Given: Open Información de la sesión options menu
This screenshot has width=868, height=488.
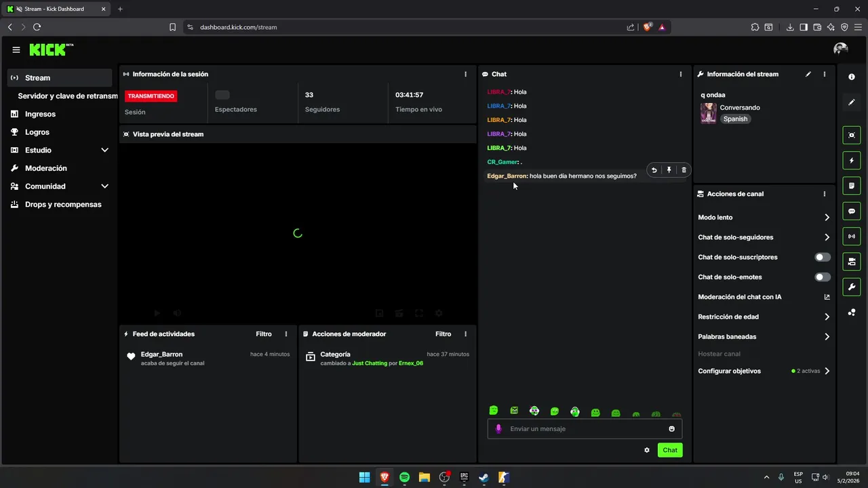Looking at the screenshot, I should [465, 74].
